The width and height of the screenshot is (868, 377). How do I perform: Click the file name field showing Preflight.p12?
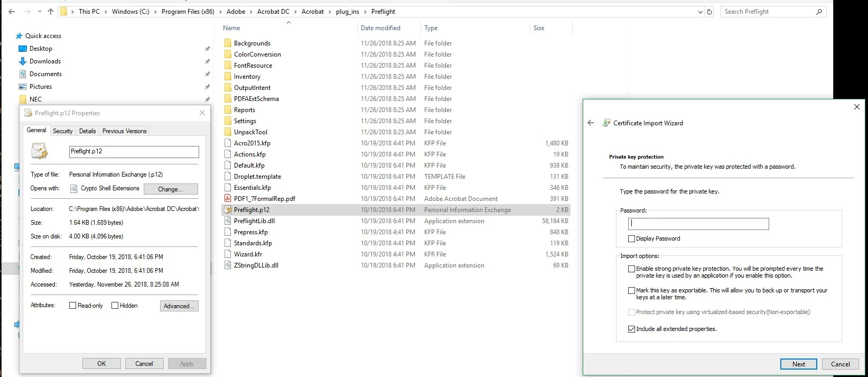134,152
